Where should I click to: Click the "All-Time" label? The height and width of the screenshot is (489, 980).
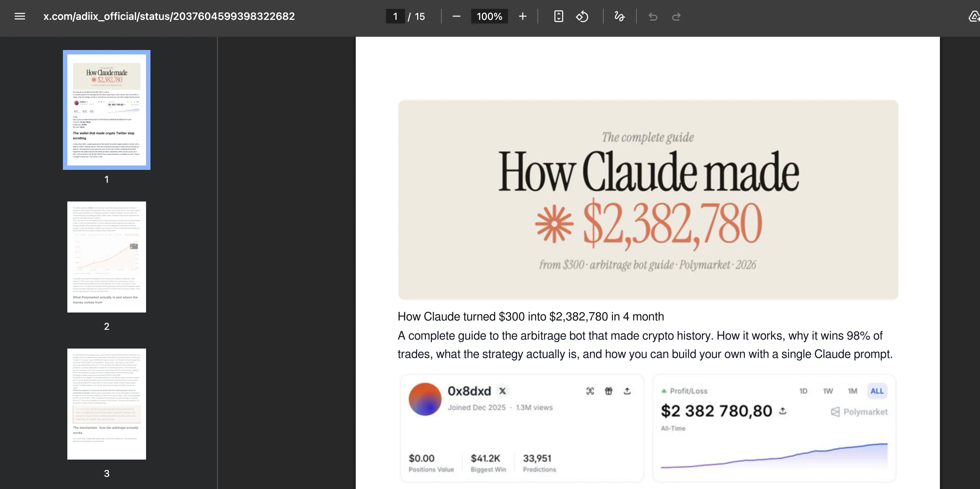(x=673, y=428)
